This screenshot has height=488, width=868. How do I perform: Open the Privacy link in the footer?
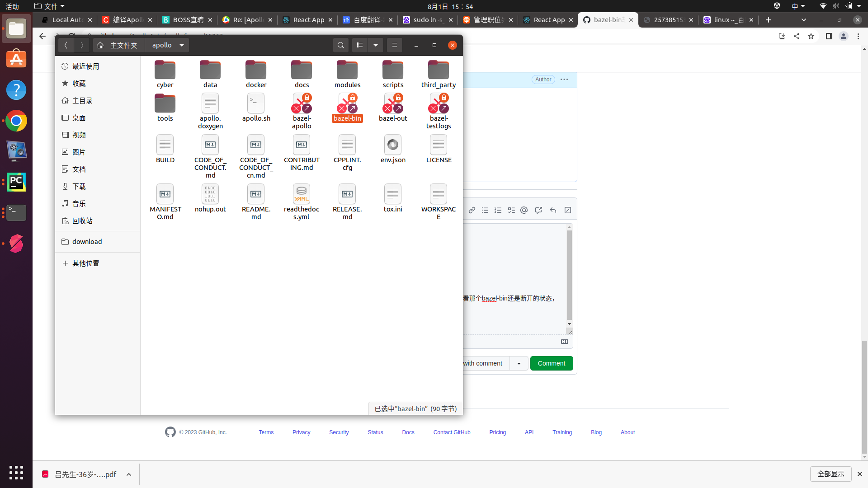coord(301,432)
